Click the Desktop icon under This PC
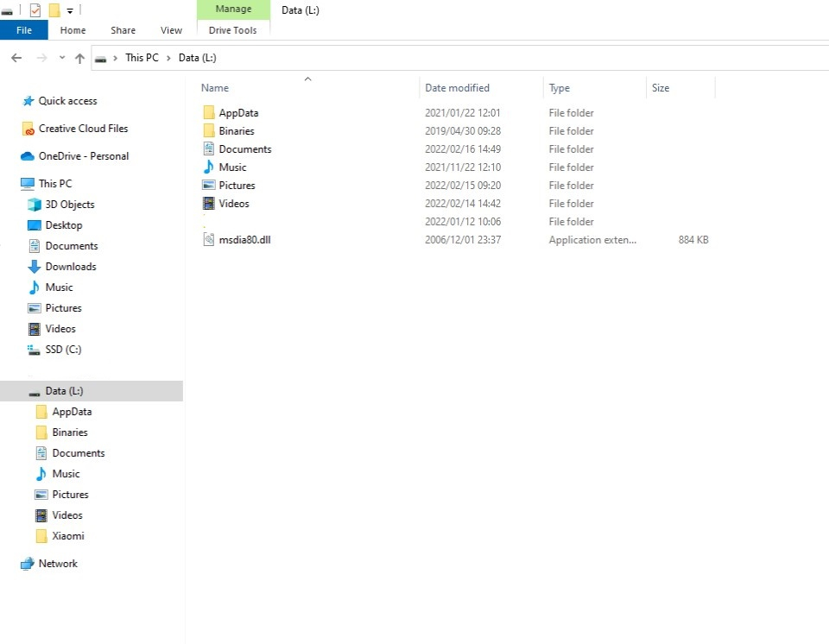Screen dimensions: 829x644 (35, 225)
